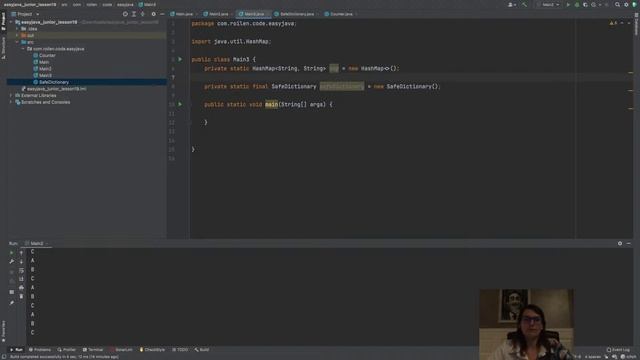Open the Build tool window
640x360 pixels.
coord(202,350)
